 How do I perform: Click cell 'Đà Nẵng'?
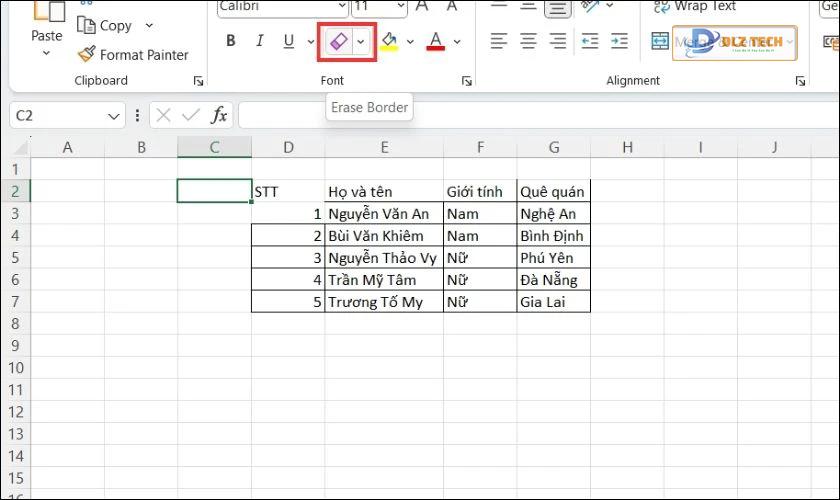click(x=553, y=280)
